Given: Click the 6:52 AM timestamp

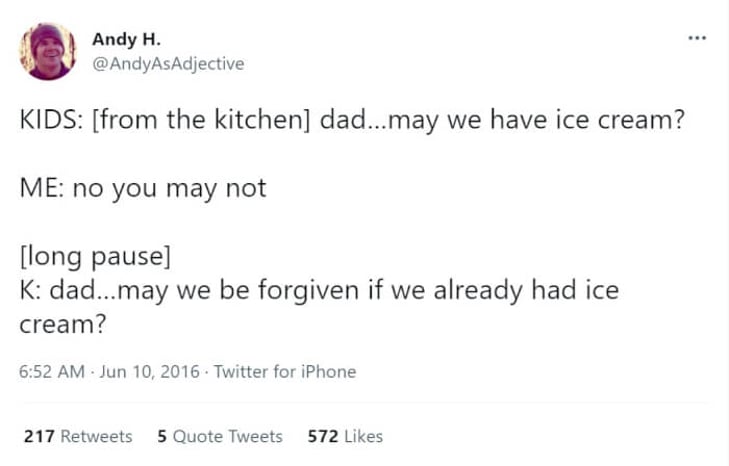Looking at the screenshot, I should [52, 372].
